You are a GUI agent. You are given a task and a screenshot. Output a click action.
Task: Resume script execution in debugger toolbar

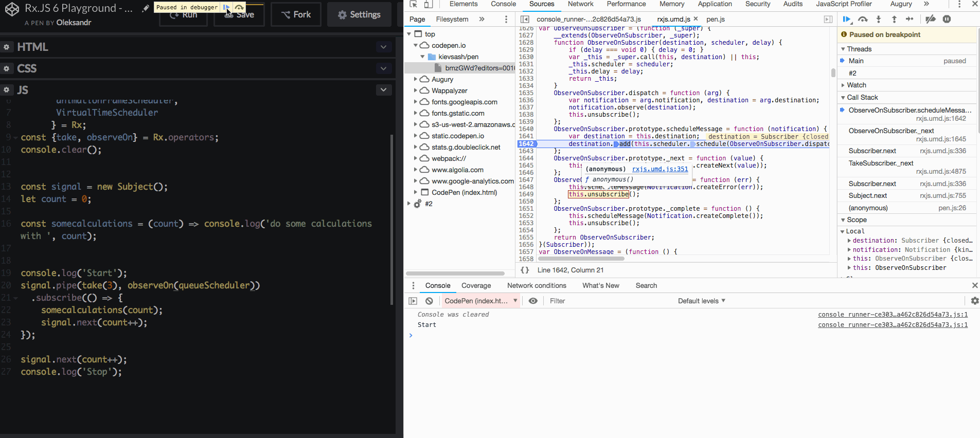(847, 20)
